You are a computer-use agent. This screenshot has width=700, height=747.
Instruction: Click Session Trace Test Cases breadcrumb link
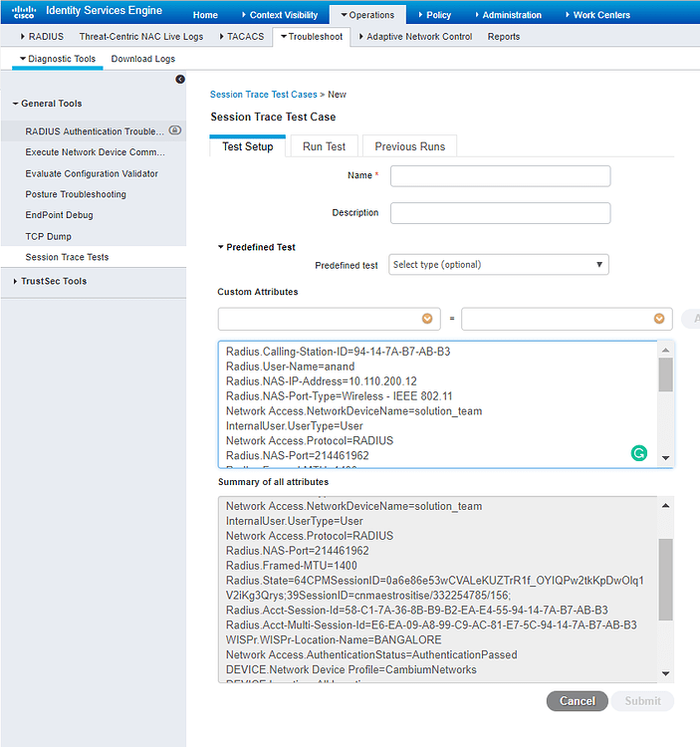(263, 95)
